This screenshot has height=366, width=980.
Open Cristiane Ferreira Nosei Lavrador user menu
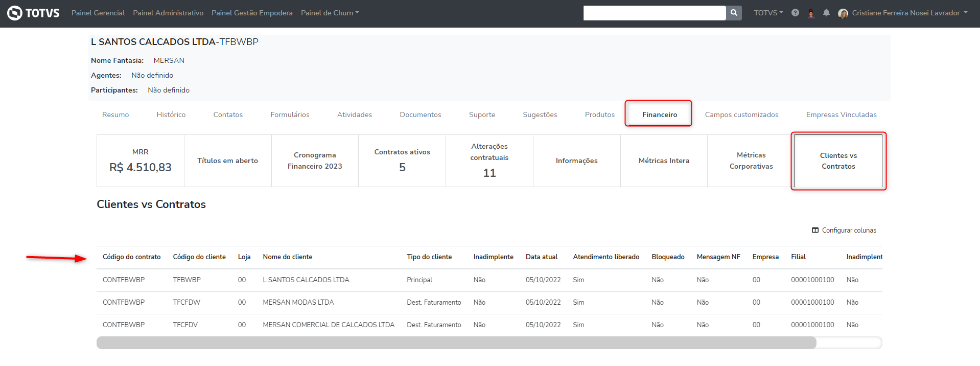pos(909,13)
